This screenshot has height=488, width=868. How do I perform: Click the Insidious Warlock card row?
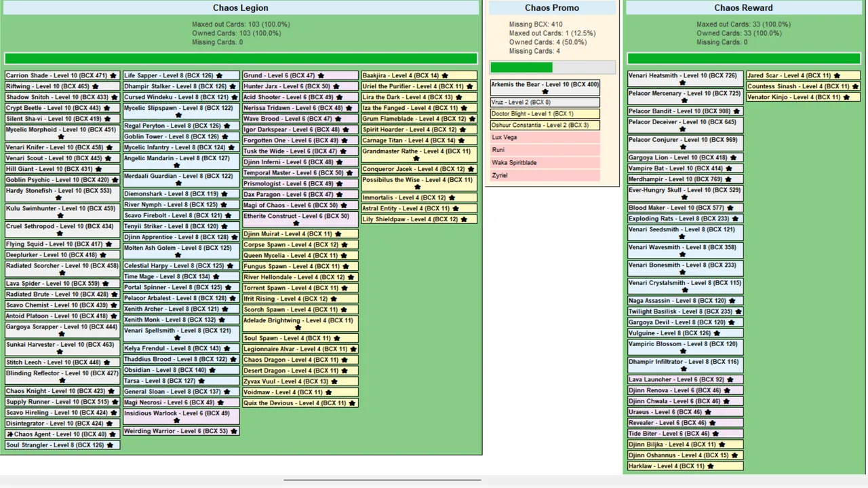[x=181, y=417]
